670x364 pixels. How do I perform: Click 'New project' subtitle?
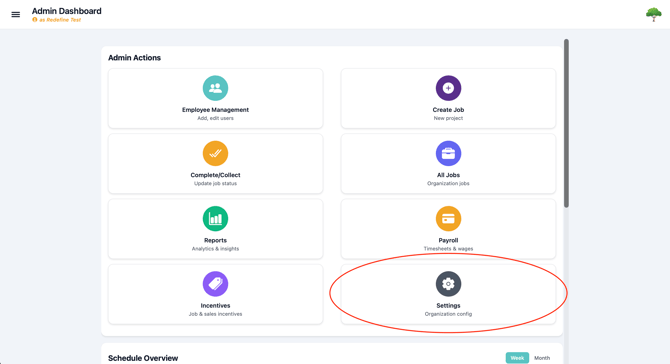[448, 118]
